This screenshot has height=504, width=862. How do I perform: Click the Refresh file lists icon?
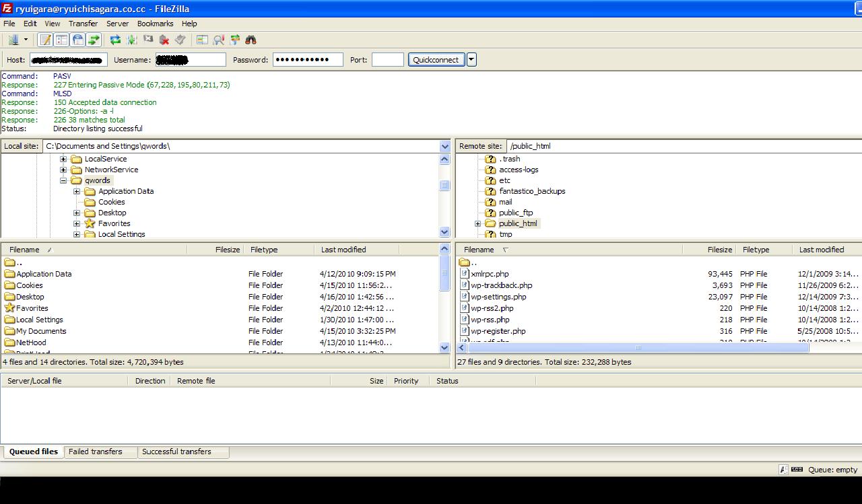[x=115, y=40]
